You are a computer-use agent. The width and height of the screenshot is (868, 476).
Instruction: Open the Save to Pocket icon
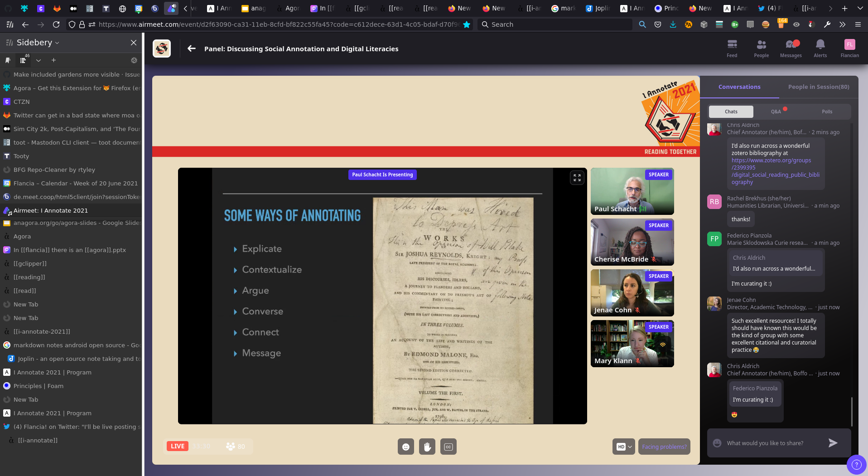click(x=658, y=24)
